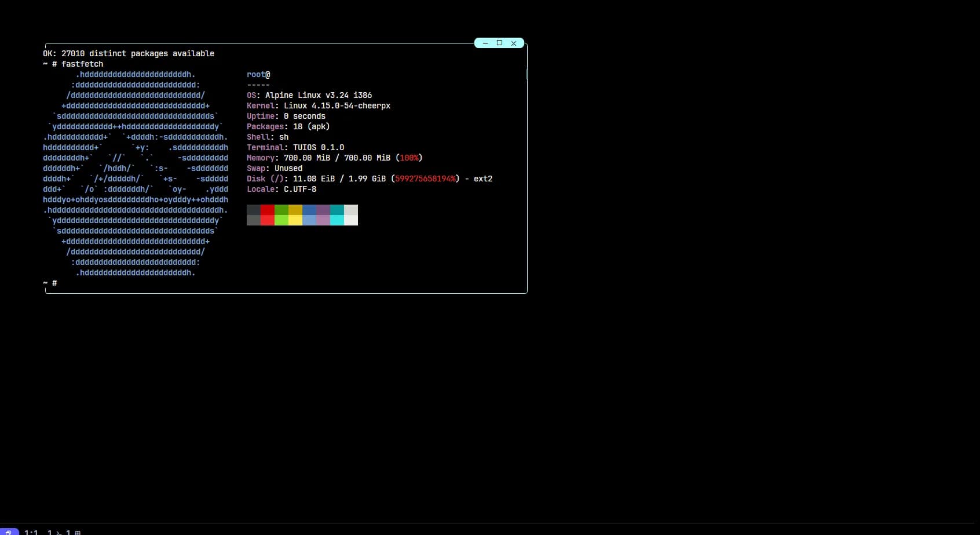Click the 'Locale: C.UTF-8' line

(x=281, y=189)
